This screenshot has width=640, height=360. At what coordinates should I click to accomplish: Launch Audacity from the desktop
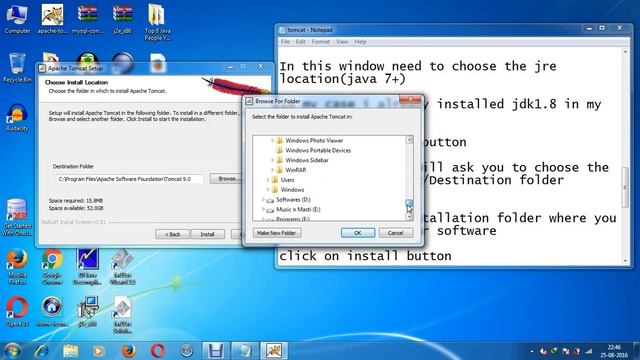[17, 118]
